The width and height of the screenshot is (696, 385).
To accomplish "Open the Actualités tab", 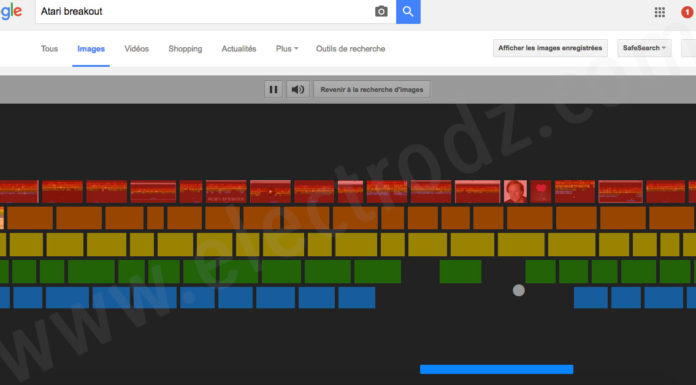I will coord(239,49).
